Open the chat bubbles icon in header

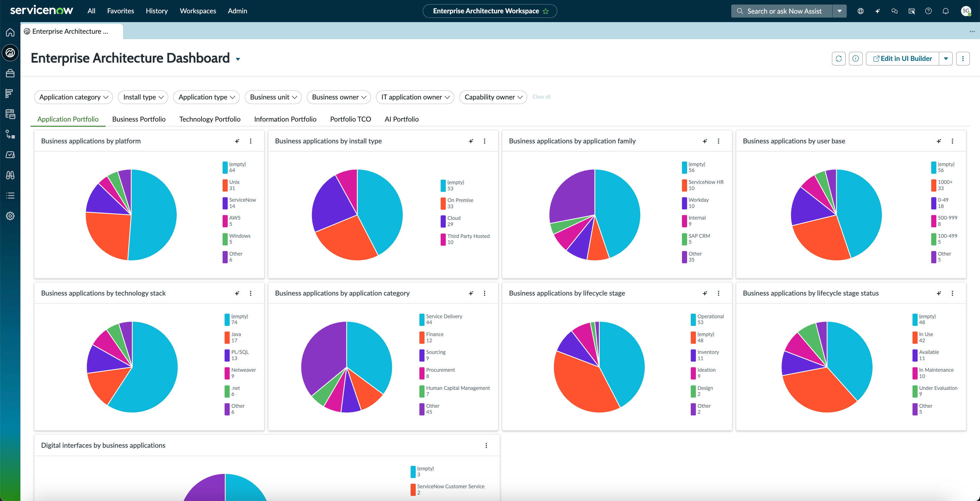click(894, 11)
